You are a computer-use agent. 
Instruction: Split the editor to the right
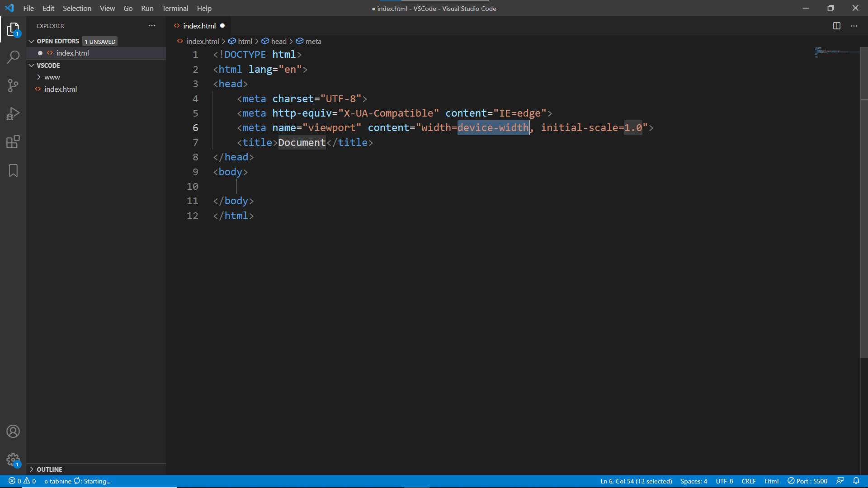coord(837,26)
